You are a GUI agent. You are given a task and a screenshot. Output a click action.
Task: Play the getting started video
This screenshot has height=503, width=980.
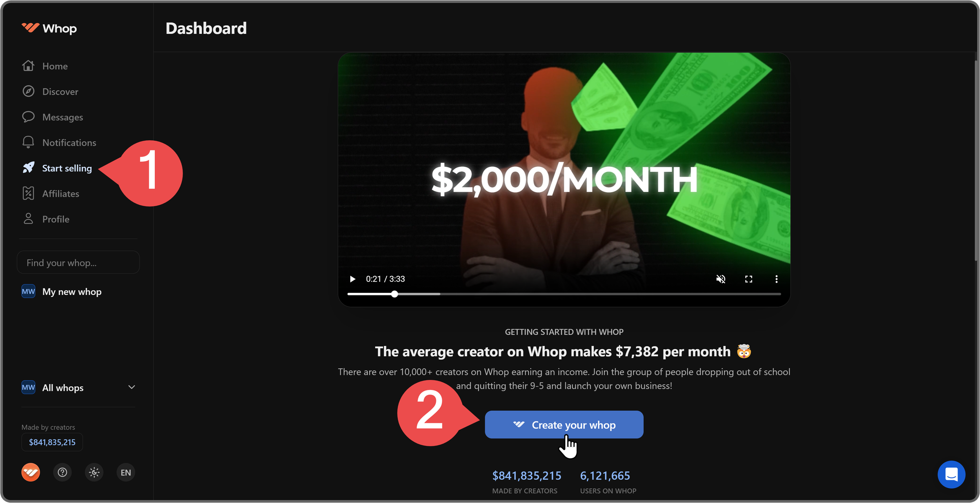coord(352,279)
